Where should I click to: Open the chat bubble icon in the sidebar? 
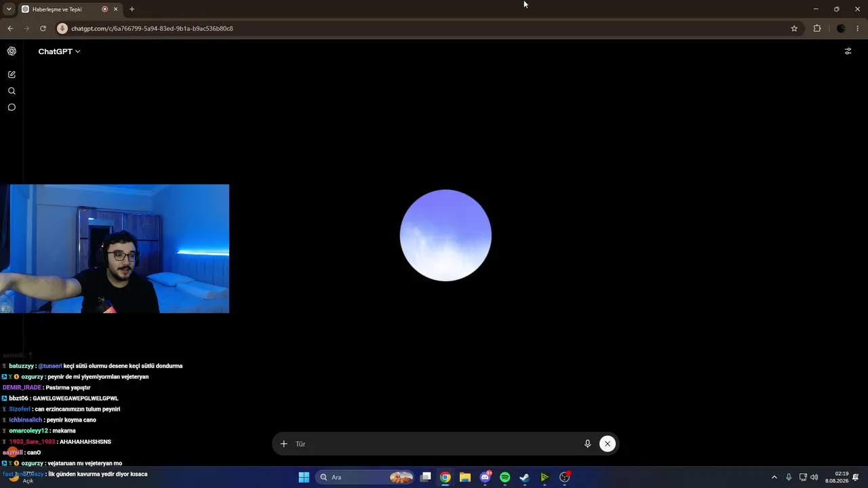12,107
